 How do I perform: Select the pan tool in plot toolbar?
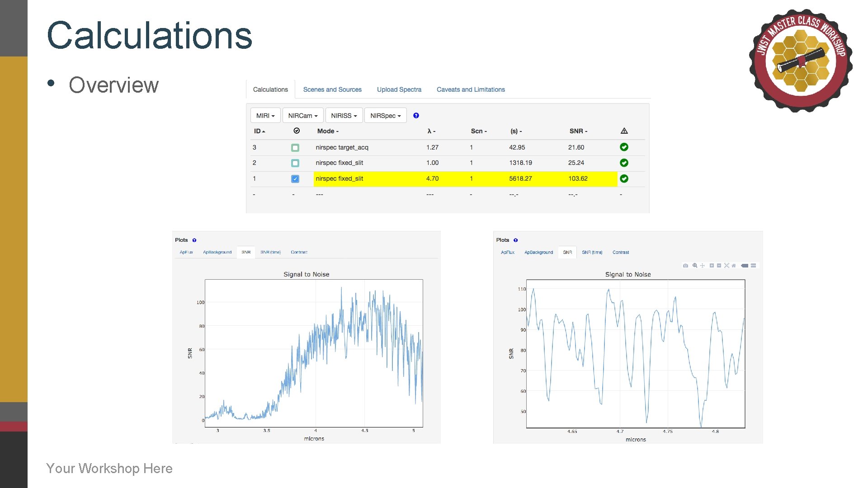coord(703,266)
